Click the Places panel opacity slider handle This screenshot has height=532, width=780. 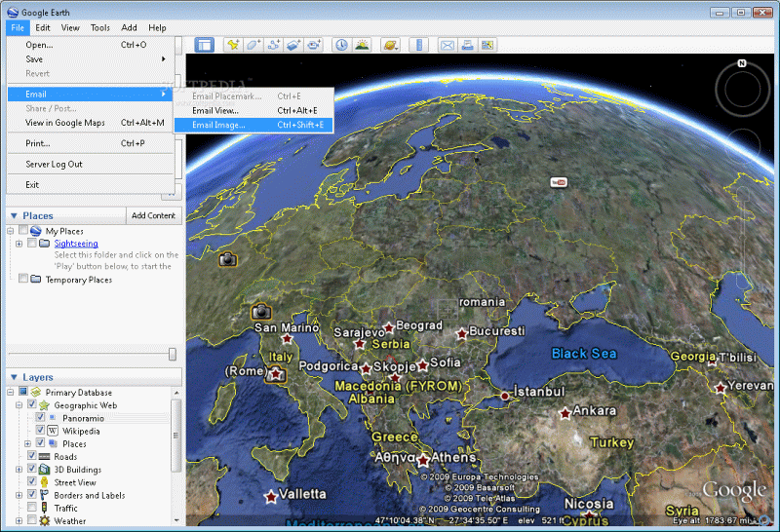[173, 354]
